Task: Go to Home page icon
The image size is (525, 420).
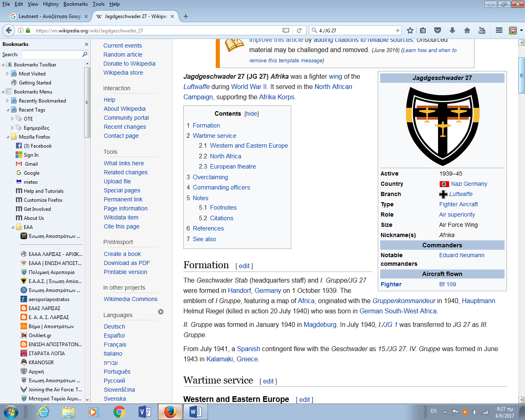Action: (467, 30)
